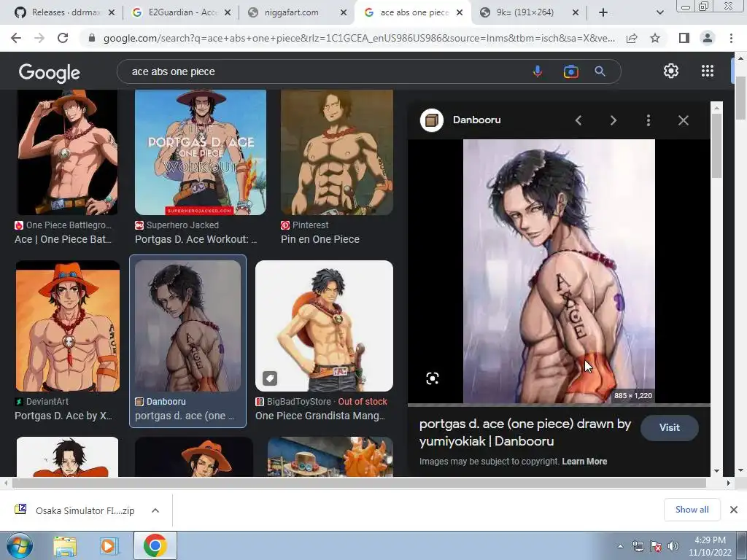Click the Chrome taskbar icon
The height and width of the screenshot is (560, 747).
(x=155, y=545)
